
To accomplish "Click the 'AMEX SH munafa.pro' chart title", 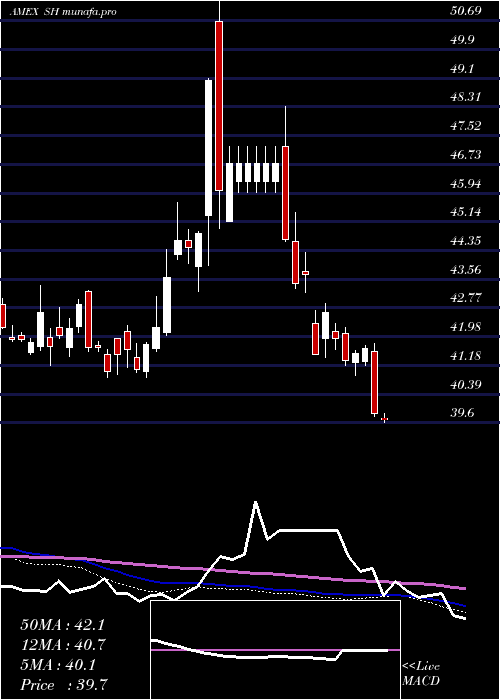I will [63, 12].
